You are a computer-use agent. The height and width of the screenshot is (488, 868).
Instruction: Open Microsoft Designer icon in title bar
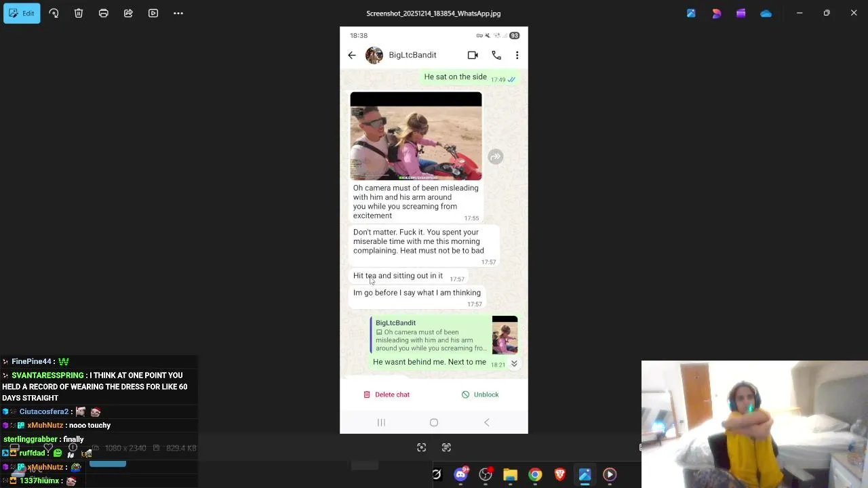[716, 13]
